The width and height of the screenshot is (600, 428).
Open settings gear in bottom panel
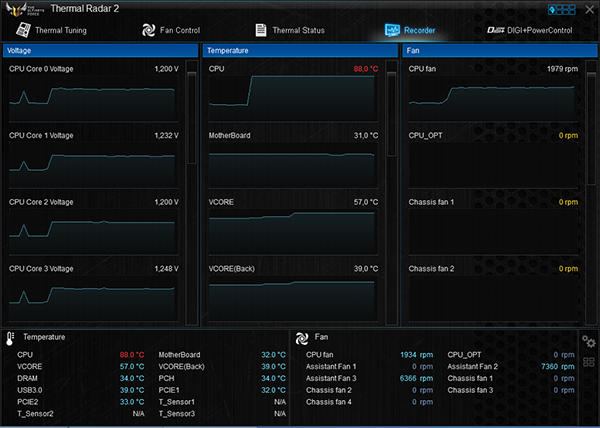[589, 341]
